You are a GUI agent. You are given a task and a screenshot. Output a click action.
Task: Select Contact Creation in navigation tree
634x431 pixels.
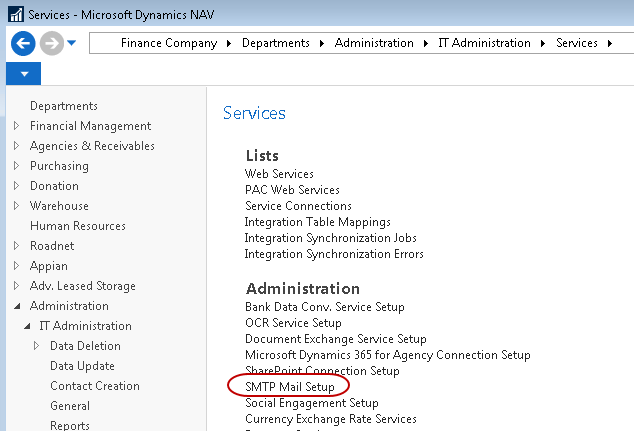[94, 386]
